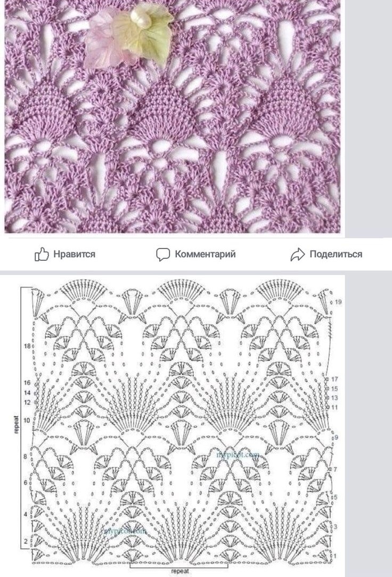Tap the 'Поделиться' label

tap(336, 254)
